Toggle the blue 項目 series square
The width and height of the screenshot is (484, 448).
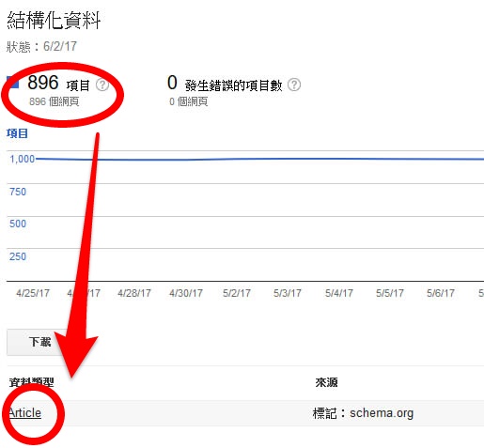click(x=13, y=83)
